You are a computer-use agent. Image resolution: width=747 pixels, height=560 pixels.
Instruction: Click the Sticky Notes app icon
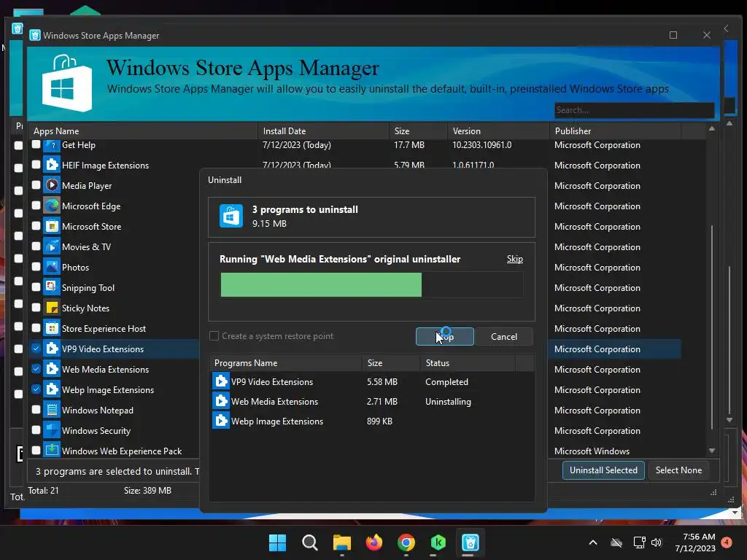click(52, 308)
